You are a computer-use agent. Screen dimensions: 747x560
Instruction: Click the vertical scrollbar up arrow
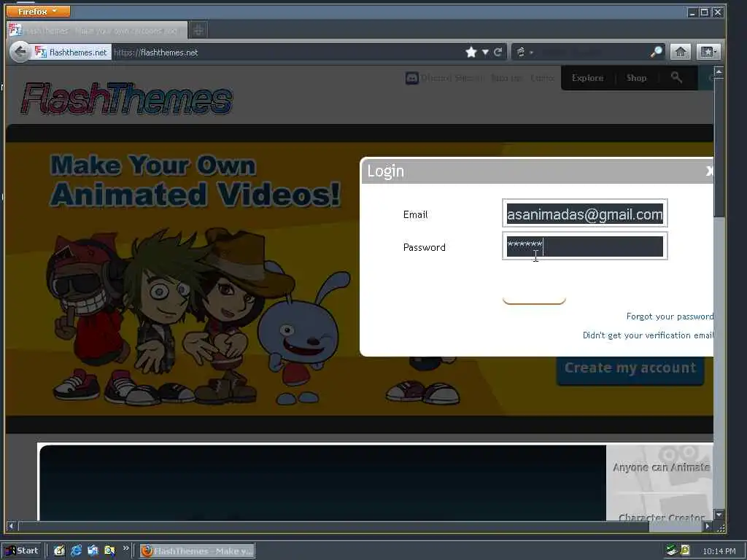pyautogui.click(x=719, y=72)
